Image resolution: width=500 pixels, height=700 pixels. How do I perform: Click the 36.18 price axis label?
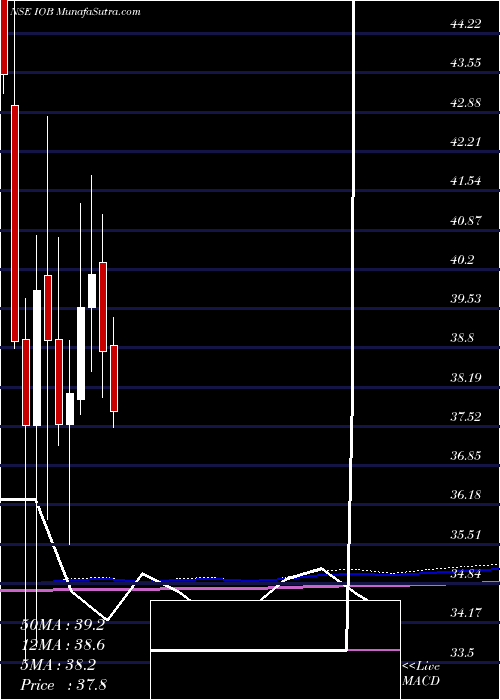(x=466, y=496)
